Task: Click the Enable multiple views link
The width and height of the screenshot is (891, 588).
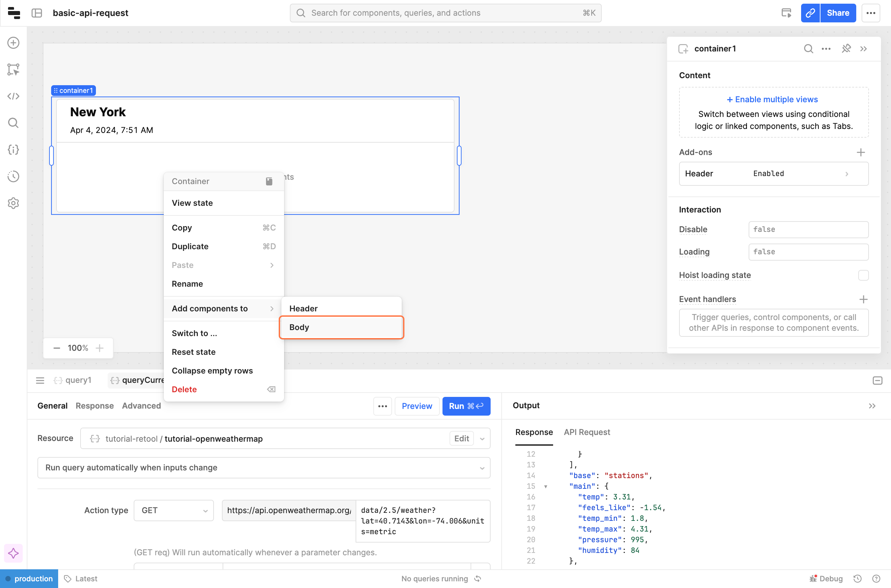Action: tap(772, 99)
